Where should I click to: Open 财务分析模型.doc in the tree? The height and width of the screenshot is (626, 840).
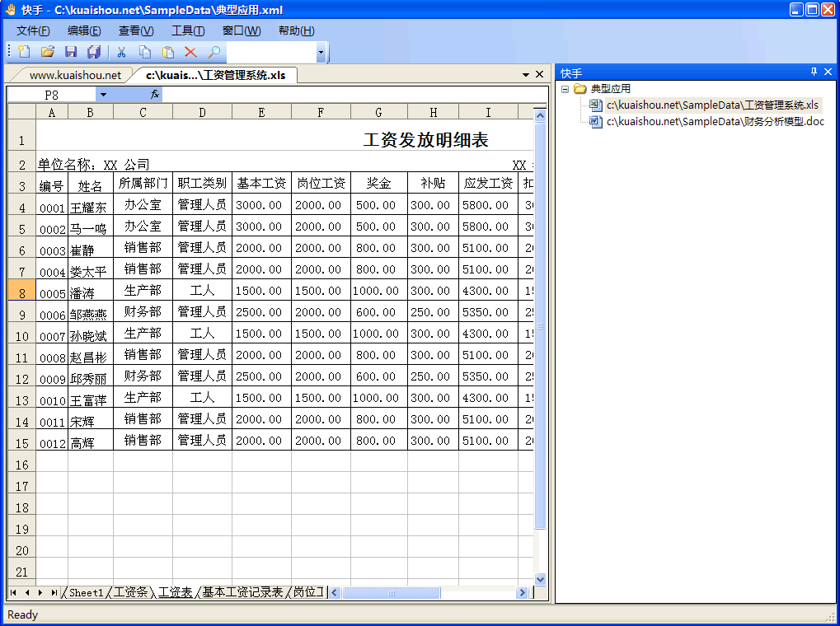click(714, 122)
